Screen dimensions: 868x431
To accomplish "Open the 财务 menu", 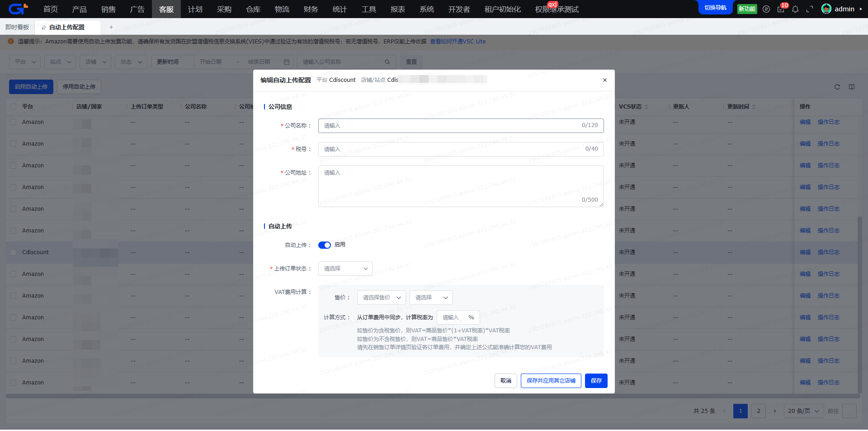I will [x=311, y=9].
